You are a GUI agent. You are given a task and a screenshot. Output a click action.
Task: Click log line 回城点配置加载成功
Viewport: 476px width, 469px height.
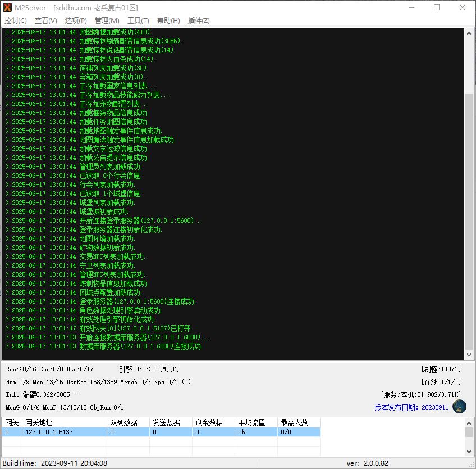74,292
